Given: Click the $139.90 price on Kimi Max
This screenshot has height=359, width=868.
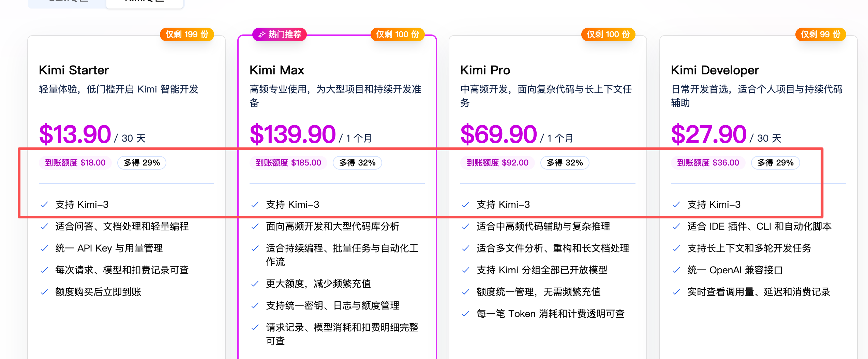Looking at the screenshot, I should 293,134.
